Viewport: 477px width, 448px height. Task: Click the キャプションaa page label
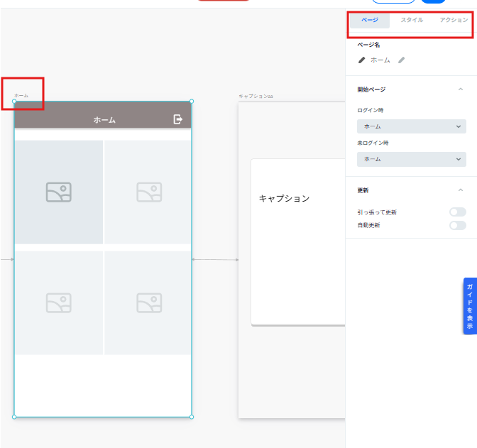click(256, 96)
